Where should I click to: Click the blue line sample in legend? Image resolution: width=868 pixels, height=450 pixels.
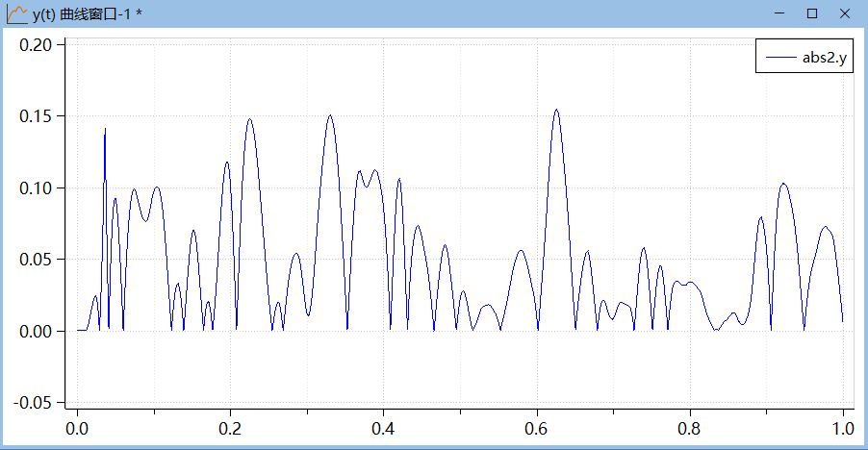[780, 58]
